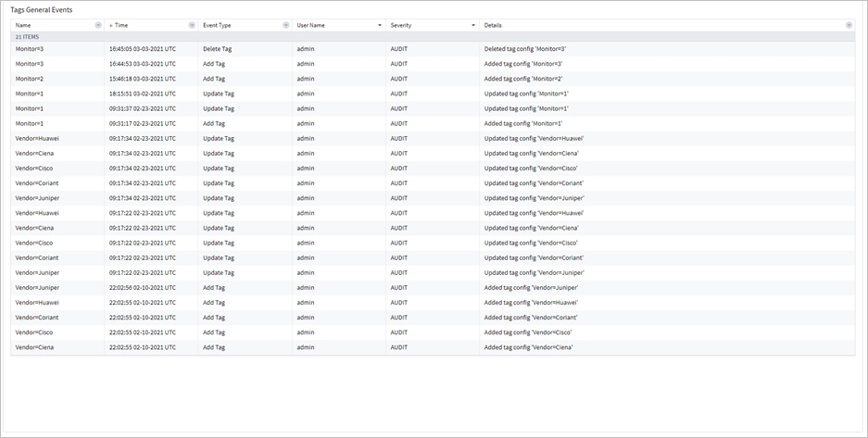
Task: Open the Time column filter icon
Action: 192,25
